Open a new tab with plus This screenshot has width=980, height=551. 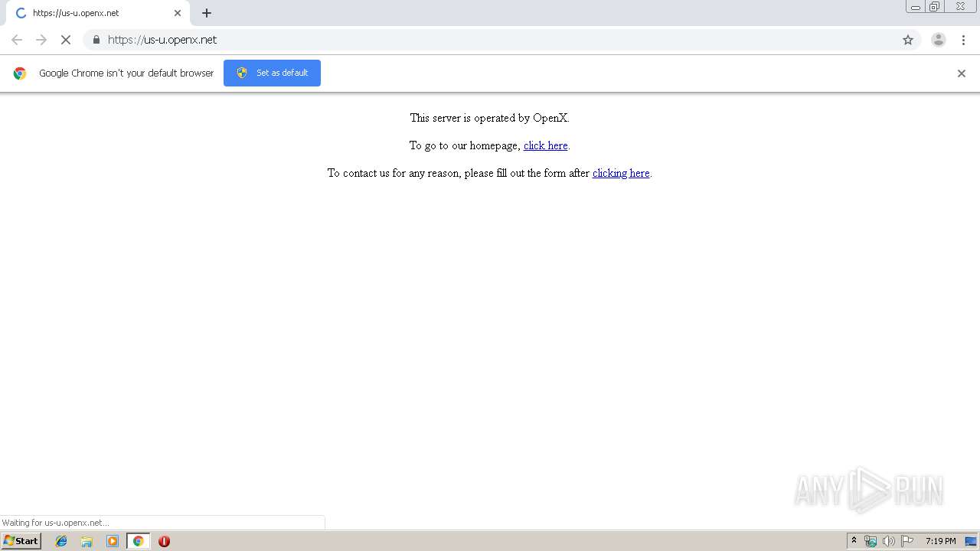click(x=207, y=13)
